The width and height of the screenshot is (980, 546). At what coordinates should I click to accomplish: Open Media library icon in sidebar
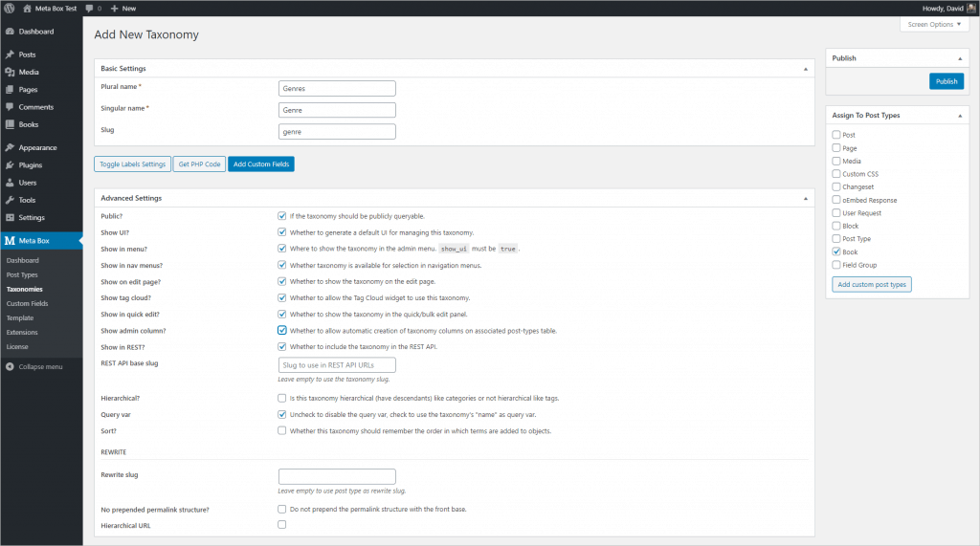point(9,72)
